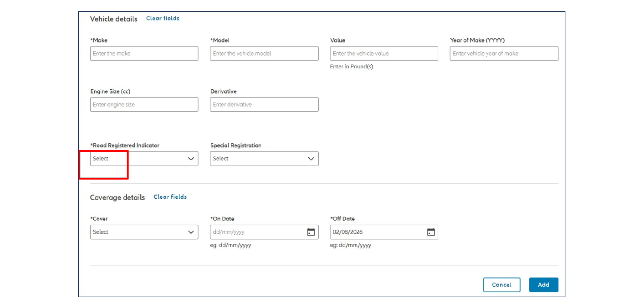
Task: Expand the Road Registered Indicator dropdown chevron
Action: 191,159
